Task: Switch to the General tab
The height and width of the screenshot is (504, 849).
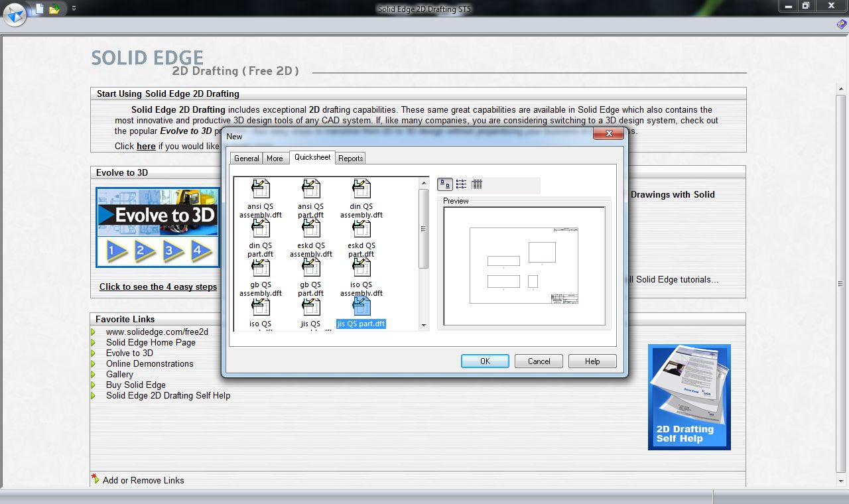Action: tap(246, 158)
